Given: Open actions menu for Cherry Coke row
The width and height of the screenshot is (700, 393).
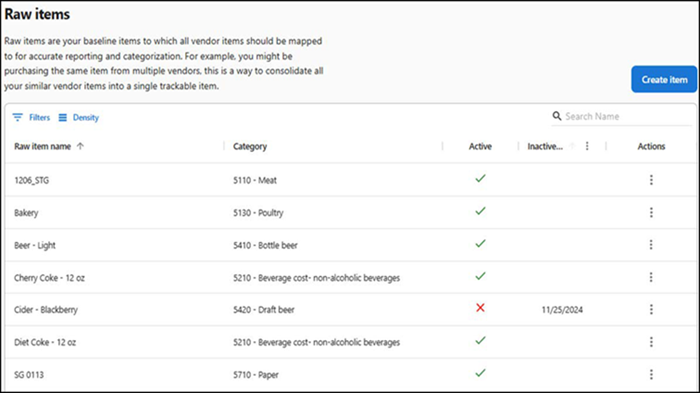Looking at the screenshot, I should [x=651, y=277].
